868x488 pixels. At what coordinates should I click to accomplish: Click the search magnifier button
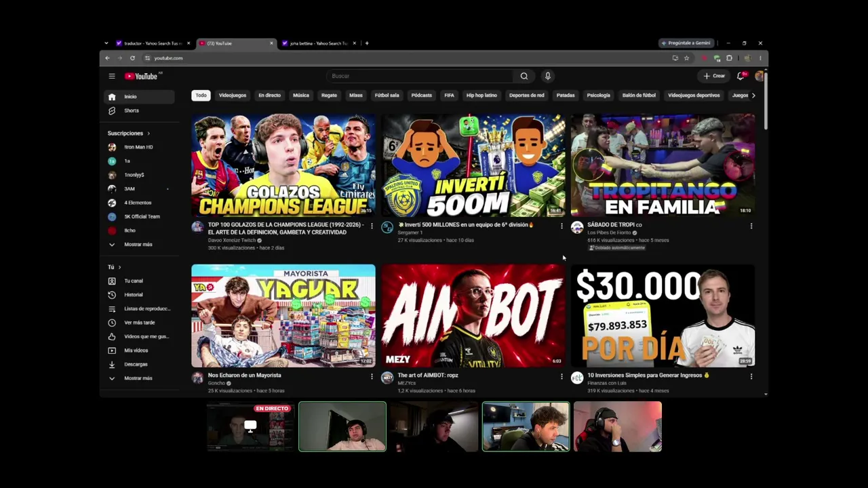pos(524,76)
